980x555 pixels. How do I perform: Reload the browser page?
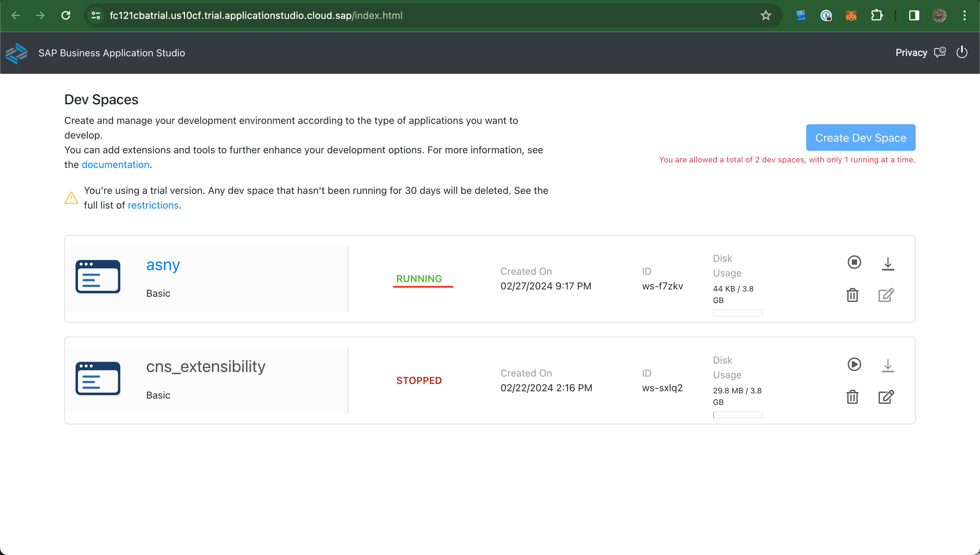point(66,16)
